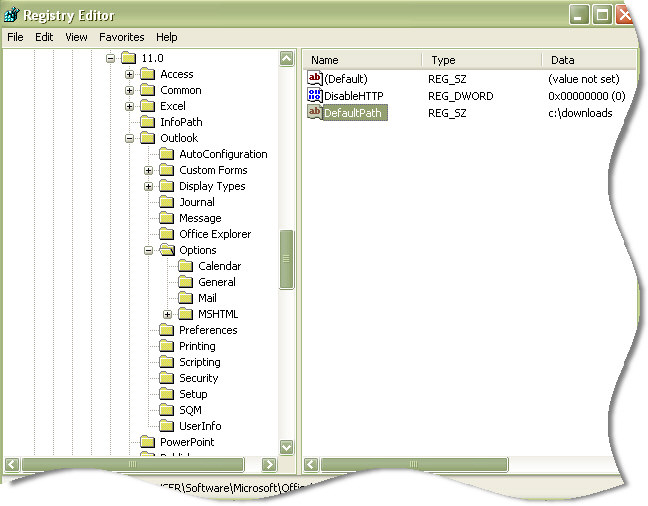Click the DefaultPath string value icon

coord(314,112)
